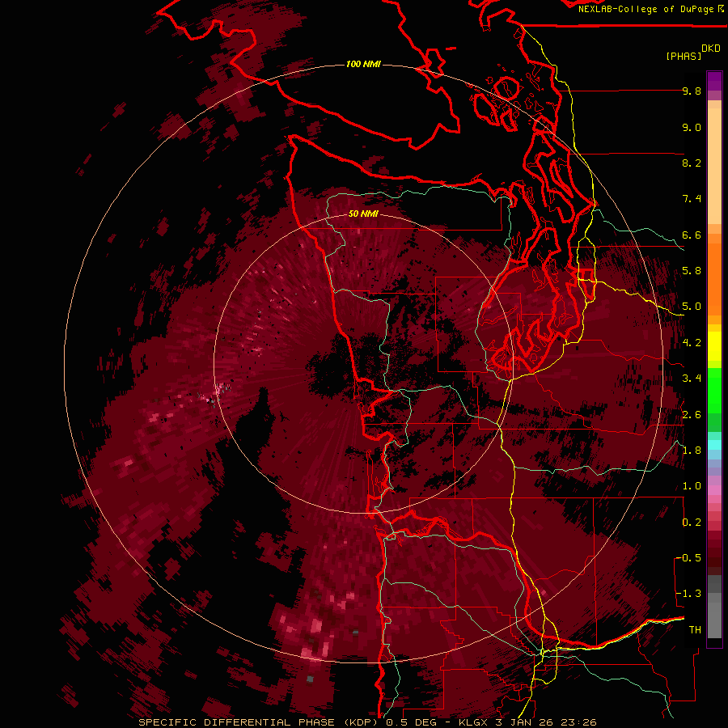Click the 7.4 value on the color scale
The height and width of the screenshot is (728, 728).
point(692,199)
